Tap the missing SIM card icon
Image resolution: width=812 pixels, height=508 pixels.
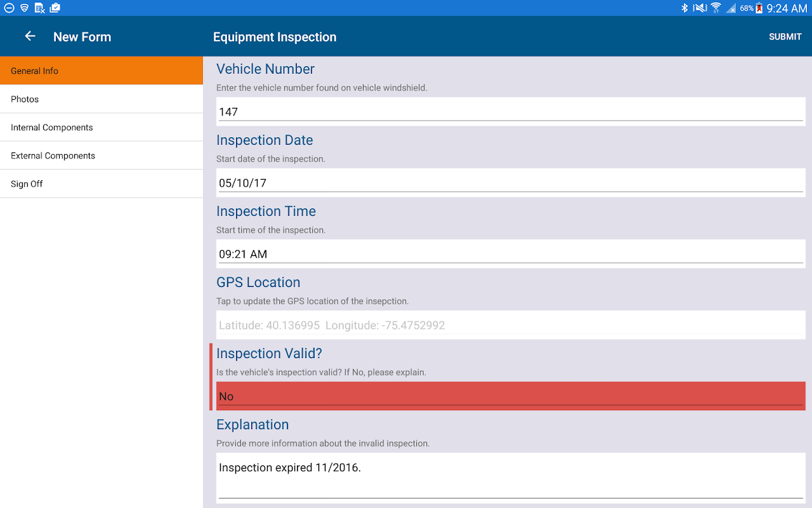coord(39,8)
